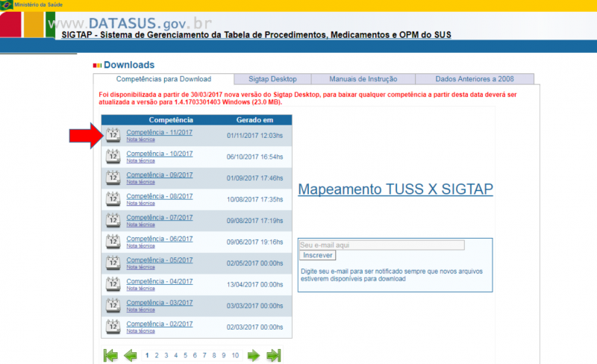
Task: Open Nota técnica under Competência 07/2017
Action: point(140,225)
